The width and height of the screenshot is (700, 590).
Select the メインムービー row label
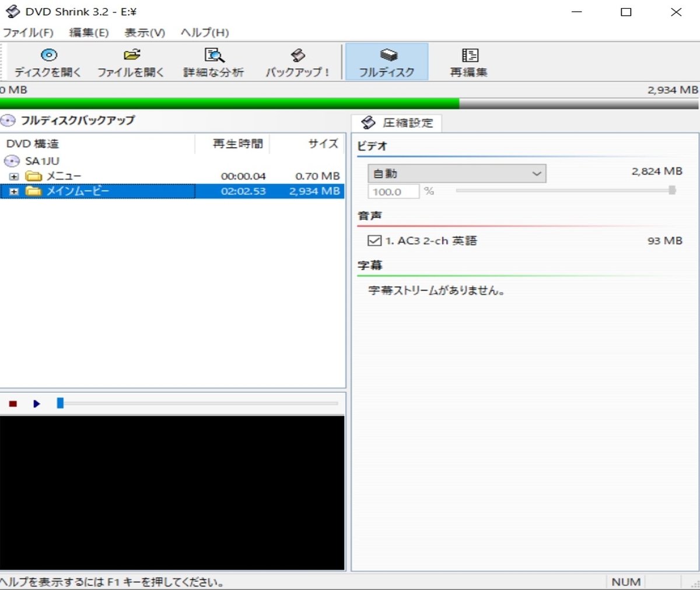pyautogui.click(x=78, y=191)
